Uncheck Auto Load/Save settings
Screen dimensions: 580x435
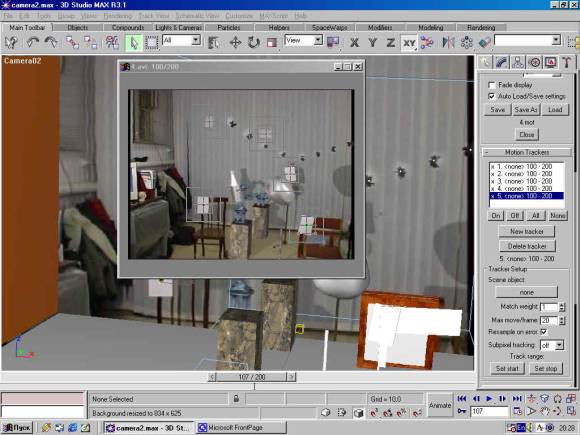(x=491, y=96)
